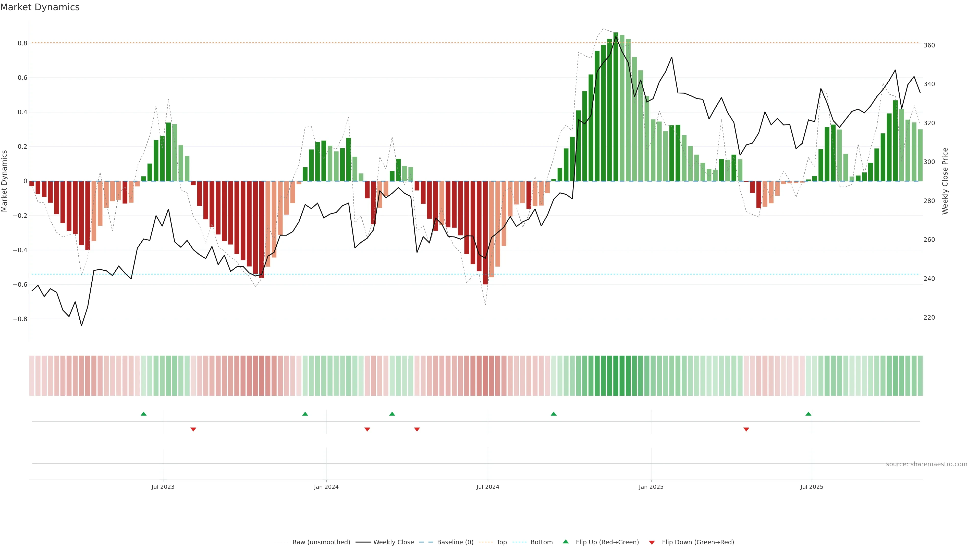Click the flip-up triangle before Jan 2024
This screenshot has width=980, height=551.
(305, 414)
